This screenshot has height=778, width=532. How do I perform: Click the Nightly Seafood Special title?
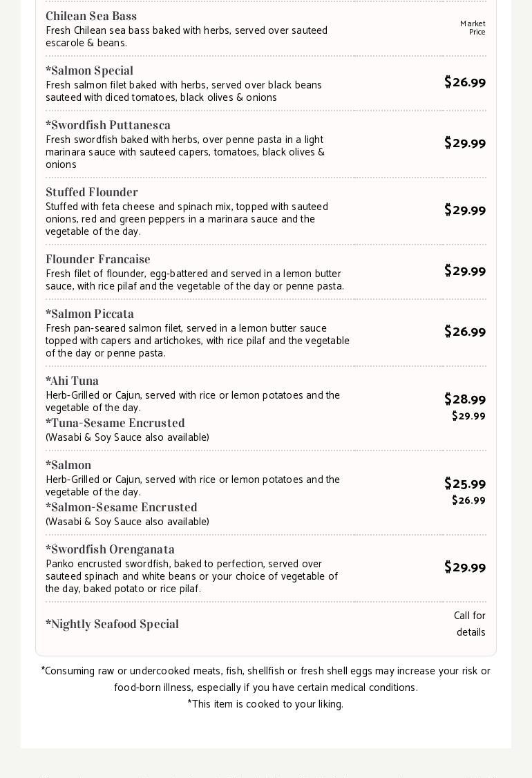112,624
